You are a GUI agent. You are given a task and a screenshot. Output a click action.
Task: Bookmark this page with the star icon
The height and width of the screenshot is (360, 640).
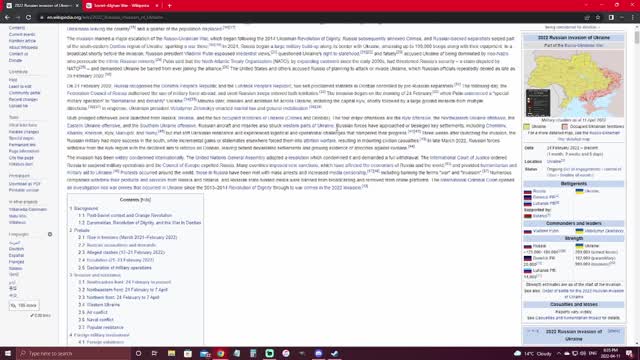tap(598, 18)
